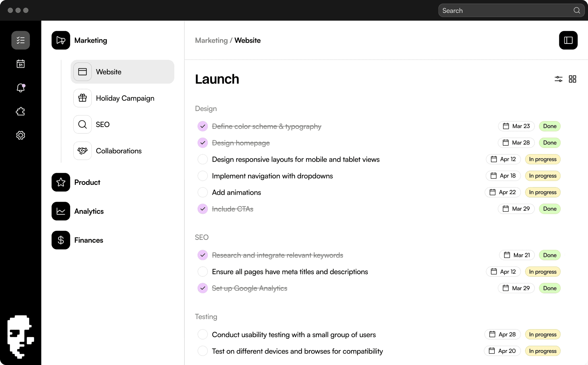Open the Collaborations project
588x365 pixels.
[x=118, y=151]
